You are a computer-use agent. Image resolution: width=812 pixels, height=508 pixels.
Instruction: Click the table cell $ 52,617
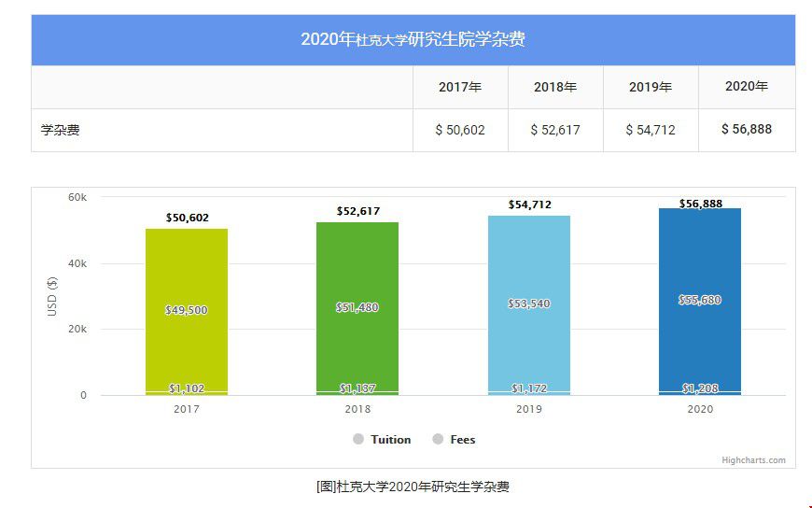pos(555,130)
